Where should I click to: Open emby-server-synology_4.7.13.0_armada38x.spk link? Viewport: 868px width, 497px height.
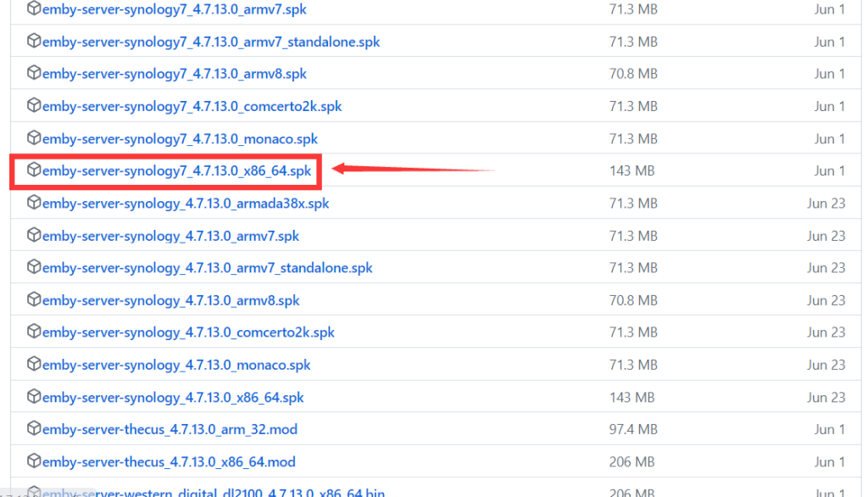point(186,204)
